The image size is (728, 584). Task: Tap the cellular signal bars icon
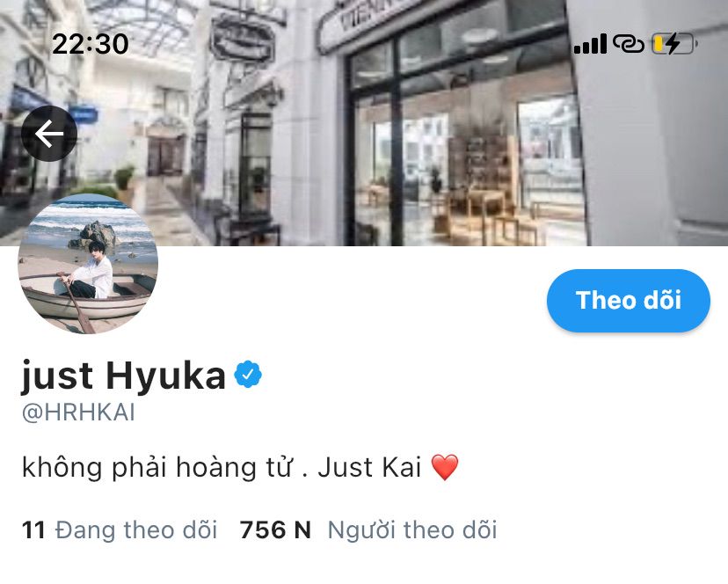590,44
